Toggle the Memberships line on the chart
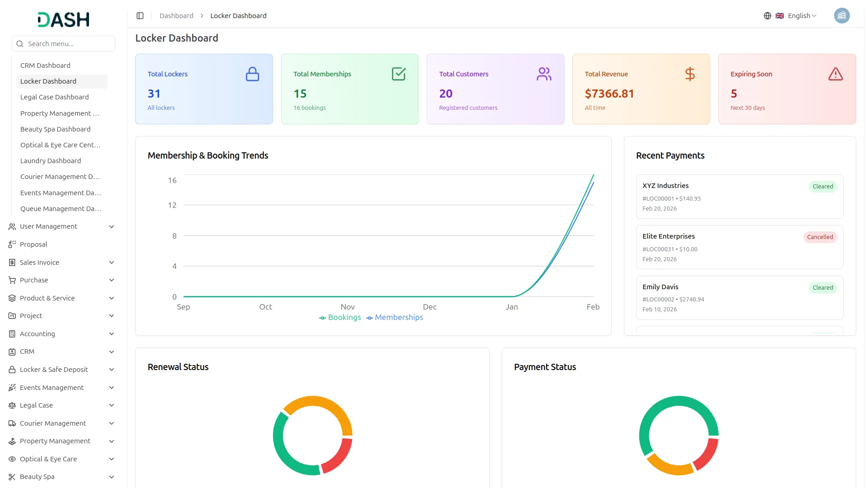This screenshot has width=868, height=488. click(x=395, y=317)
